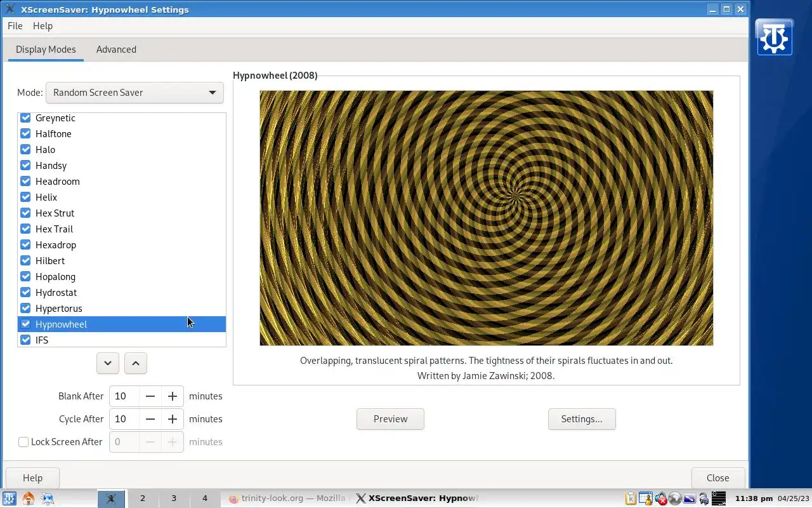Switch to virtual desktop 4
The height and width of the screenshot is (508, 812).
point(205,498)
